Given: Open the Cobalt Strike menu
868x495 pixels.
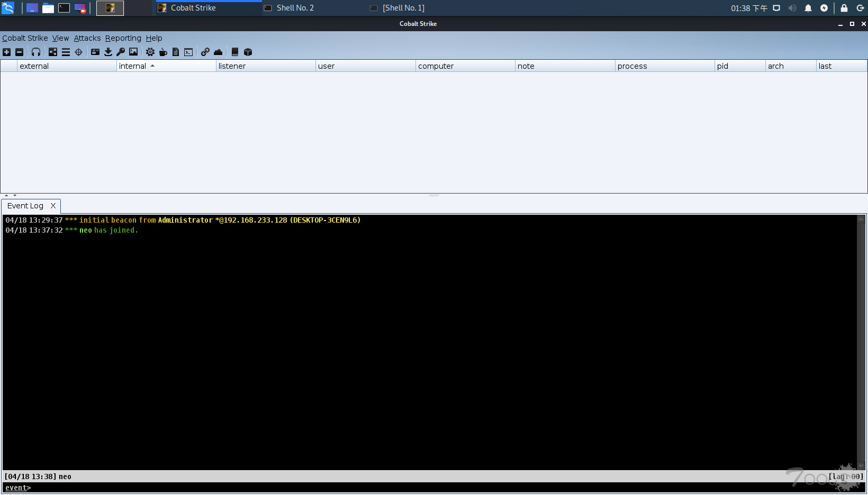Looking at the screenshot, I should point(25,38).
